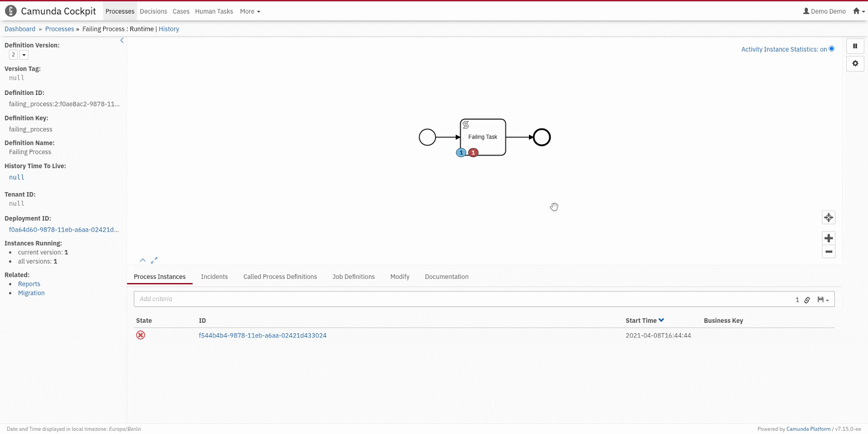Image resolution: width=868 pixels, height=434 pixels.
Task: Switch to the Documentation tab
Action: click(x=446, y=277)
